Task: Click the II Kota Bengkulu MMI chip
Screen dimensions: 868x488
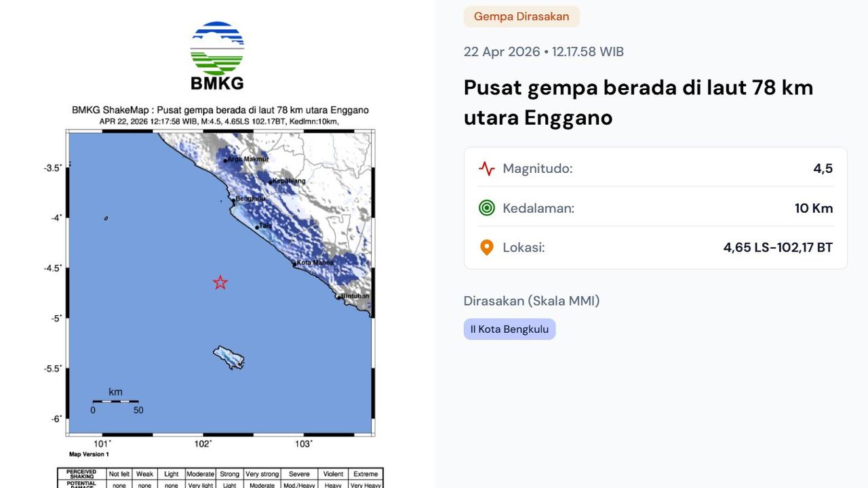Action: pyautogui.click(x=509, y=329)
